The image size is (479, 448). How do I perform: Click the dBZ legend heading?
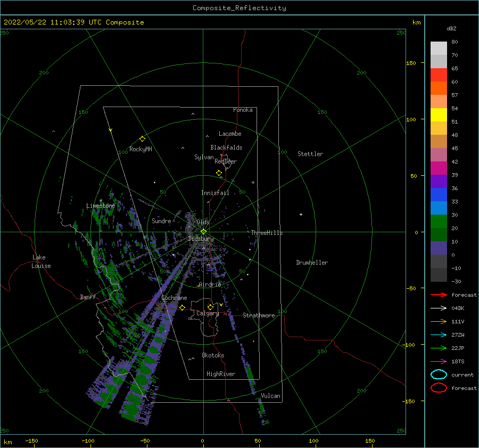pyautogui.click(x=451, y=28)
